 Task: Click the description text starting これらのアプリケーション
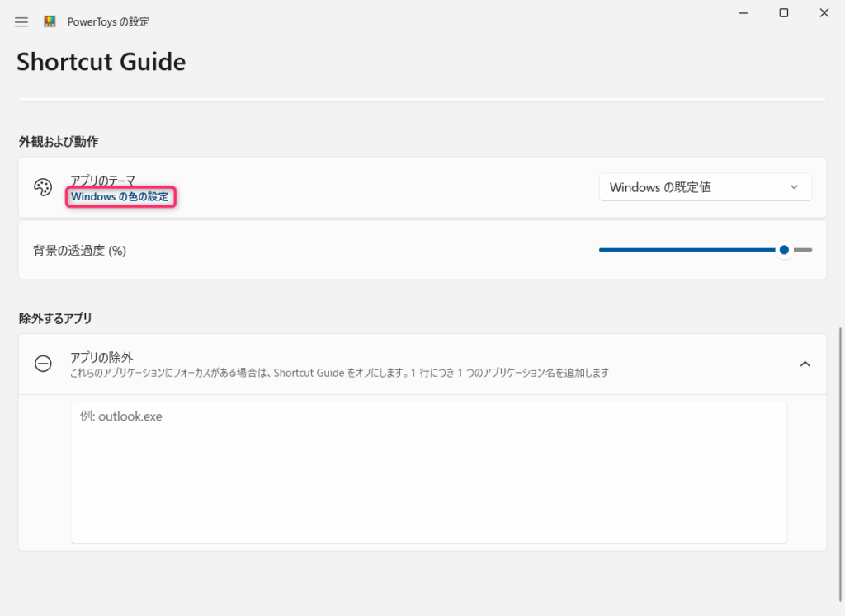(x=339, y=373)
